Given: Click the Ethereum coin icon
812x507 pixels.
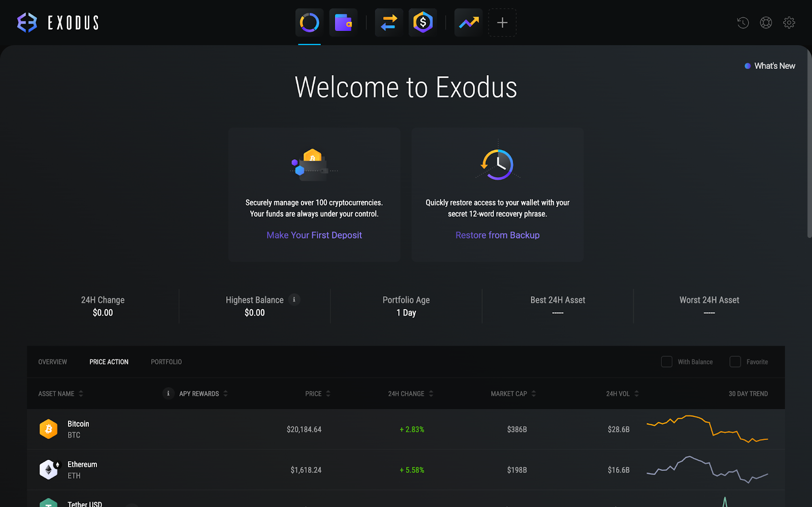Looking at the screenshot, I should click(49, 469).
